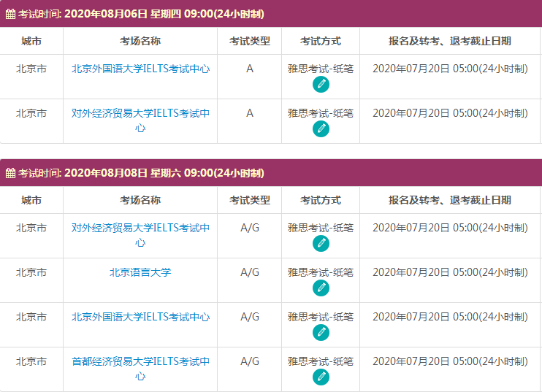
Task: Click 报名及转考、退考截止日期 header in second table
Action: [x=450, y=200]
